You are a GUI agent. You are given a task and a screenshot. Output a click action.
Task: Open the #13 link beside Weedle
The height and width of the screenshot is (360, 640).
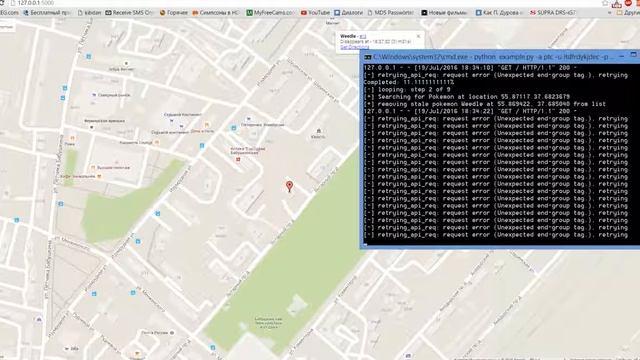click(x=363, y=36)
